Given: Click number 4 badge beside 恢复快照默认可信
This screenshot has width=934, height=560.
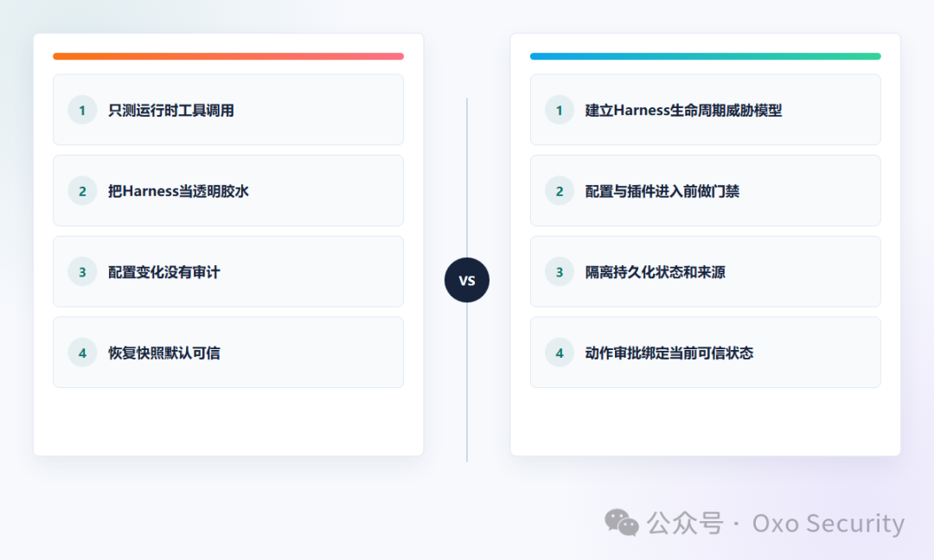Looking at the screenshot, I should (82, 353).
